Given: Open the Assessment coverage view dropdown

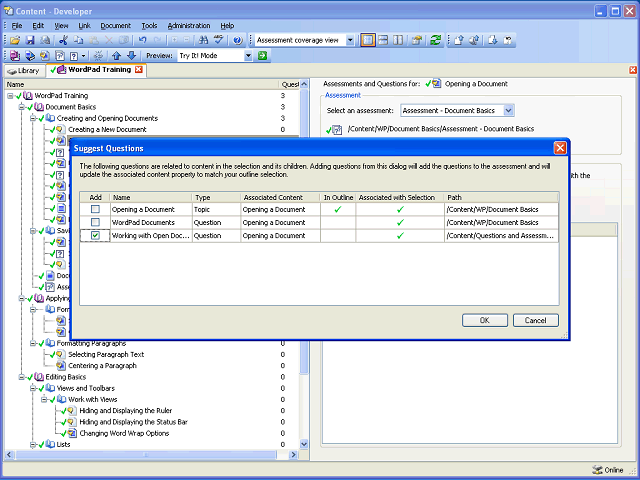Looking at the screenshot, I should (350, 40).
